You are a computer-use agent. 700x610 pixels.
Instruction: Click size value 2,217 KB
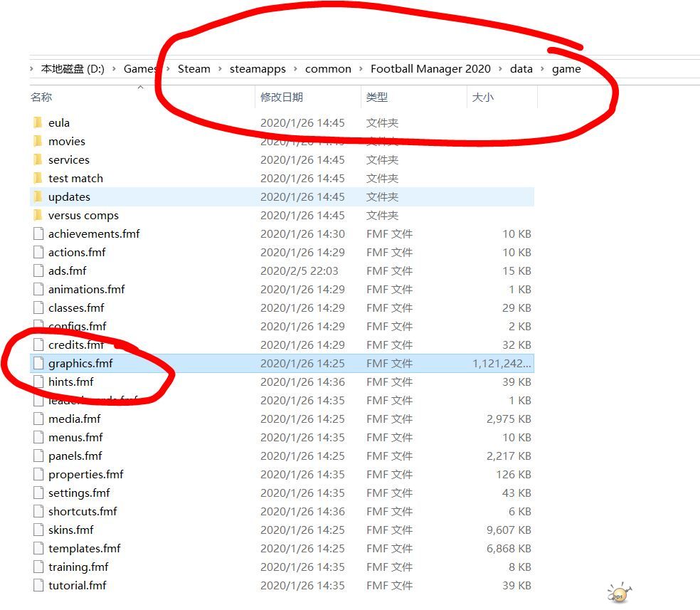(x=509, y=456)
